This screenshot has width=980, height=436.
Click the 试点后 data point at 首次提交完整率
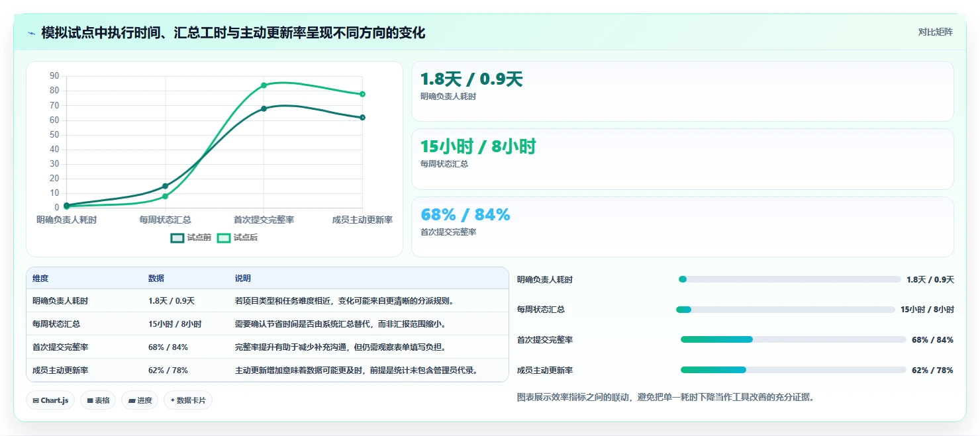point(264,85)
